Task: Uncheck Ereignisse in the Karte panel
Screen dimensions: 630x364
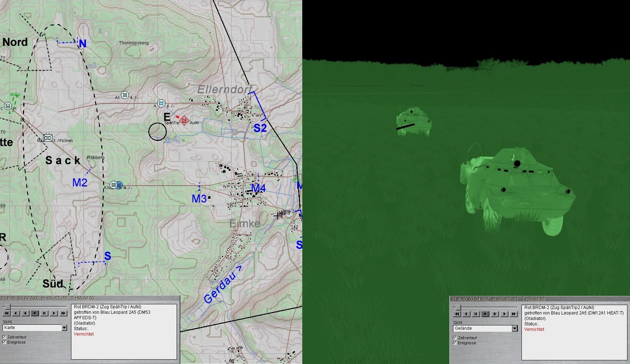Action: coord(4,342)
